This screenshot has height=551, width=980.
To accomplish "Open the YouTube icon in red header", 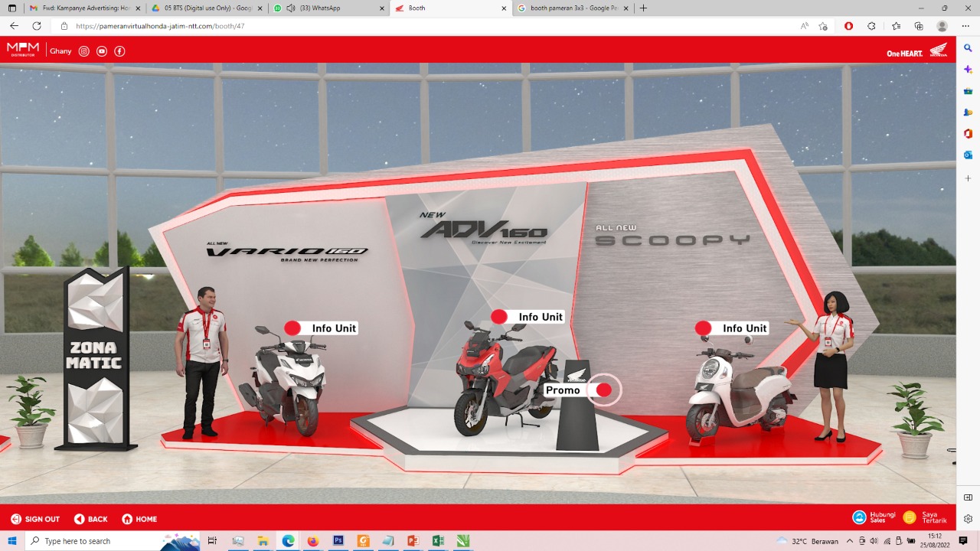I will pyautogui.click(x=102, y=51).
